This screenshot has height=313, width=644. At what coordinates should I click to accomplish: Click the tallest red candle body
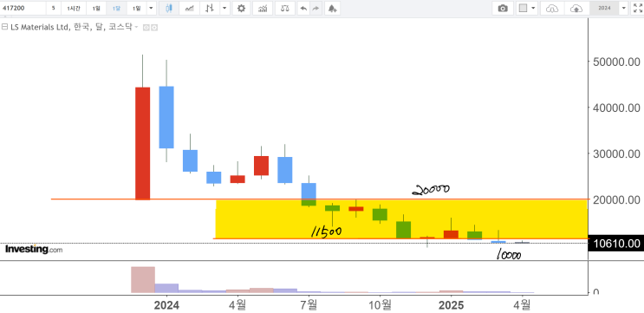click(142, 143)
